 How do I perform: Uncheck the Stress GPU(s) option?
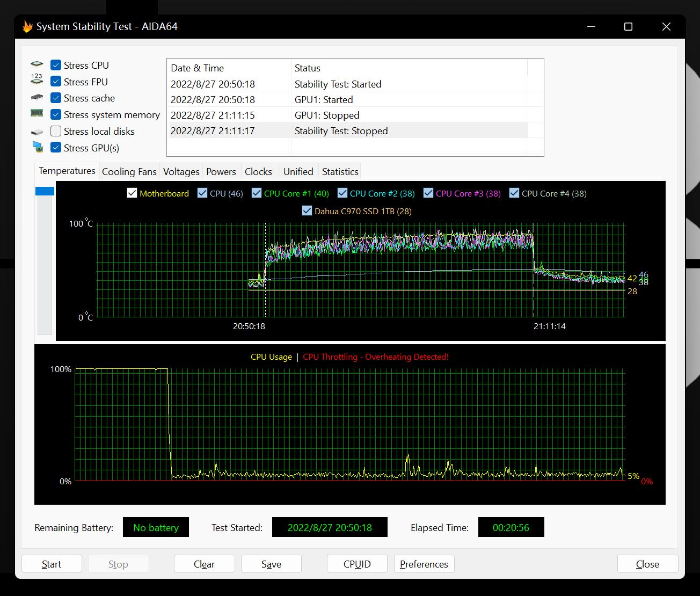[x=56, y=147]
